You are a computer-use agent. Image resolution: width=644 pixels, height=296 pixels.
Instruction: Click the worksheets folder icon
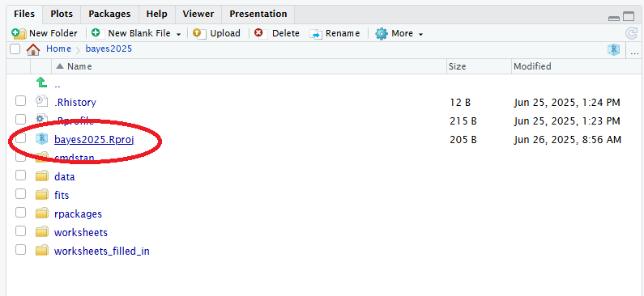point(42,232)
